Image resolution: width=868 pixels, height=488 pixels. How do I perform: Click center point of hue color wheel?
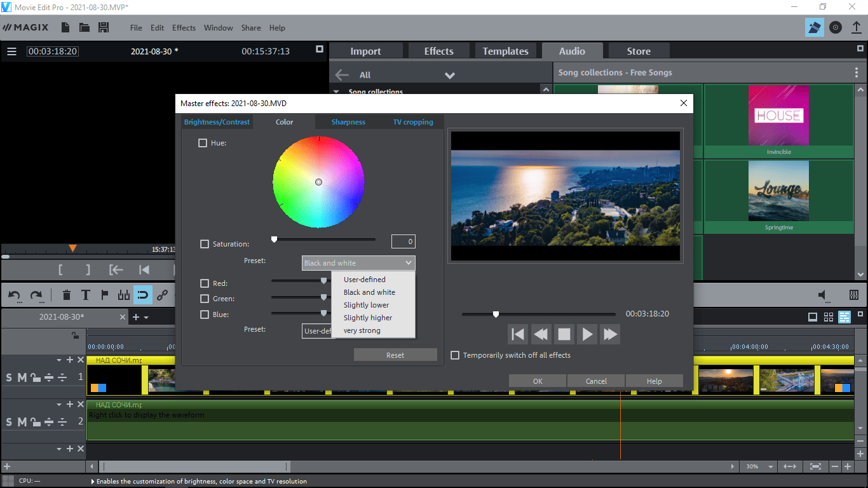click(x=318, y=182)
